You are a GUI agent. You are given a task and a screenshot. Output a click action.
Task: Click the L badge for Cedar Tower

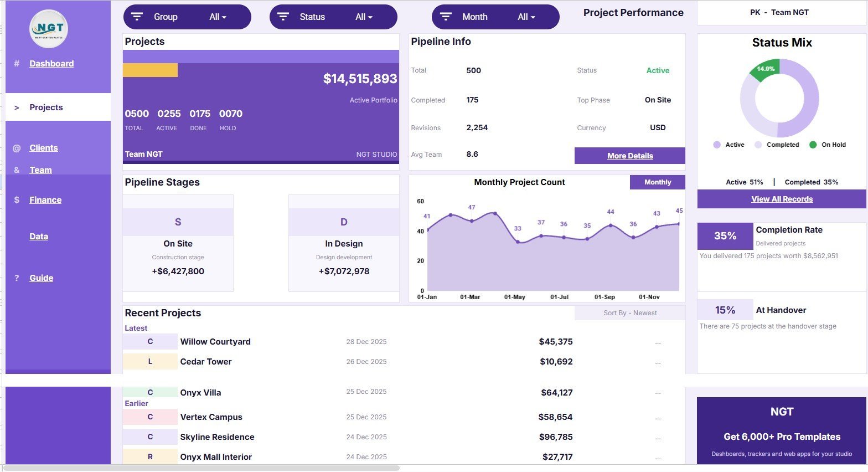[150, 362]
